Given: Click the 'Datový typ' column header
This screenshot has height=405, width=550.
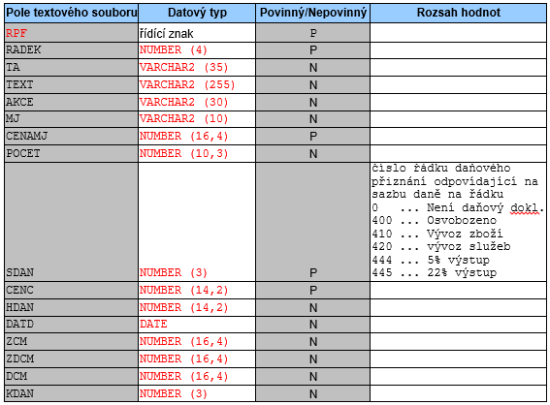Looking at the screenshot, I should 197,13.
